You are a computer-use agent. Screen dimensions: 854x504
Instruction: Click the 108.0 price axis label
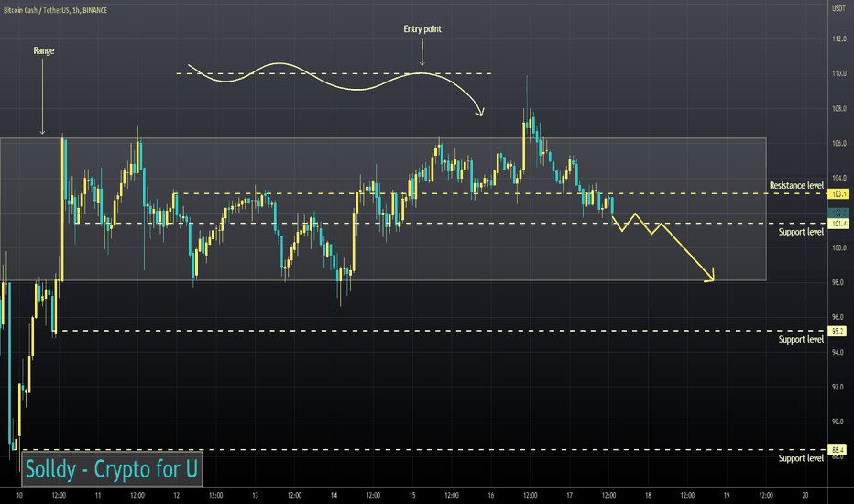click(x=838, y=108)
